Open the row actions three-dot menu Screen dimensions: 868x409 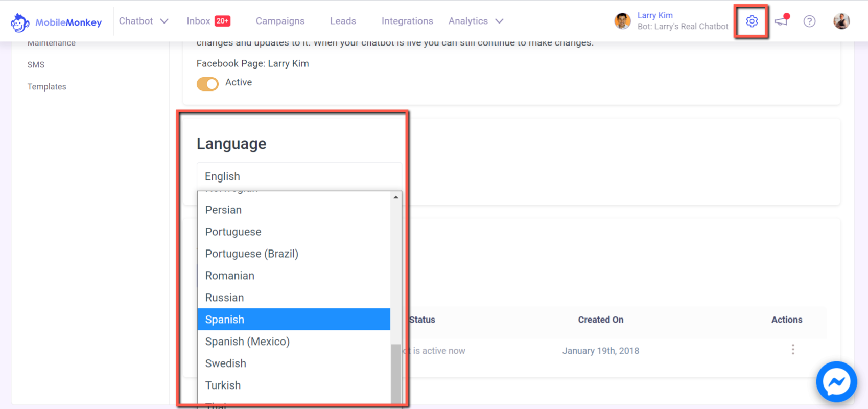[x=793, y=350]
